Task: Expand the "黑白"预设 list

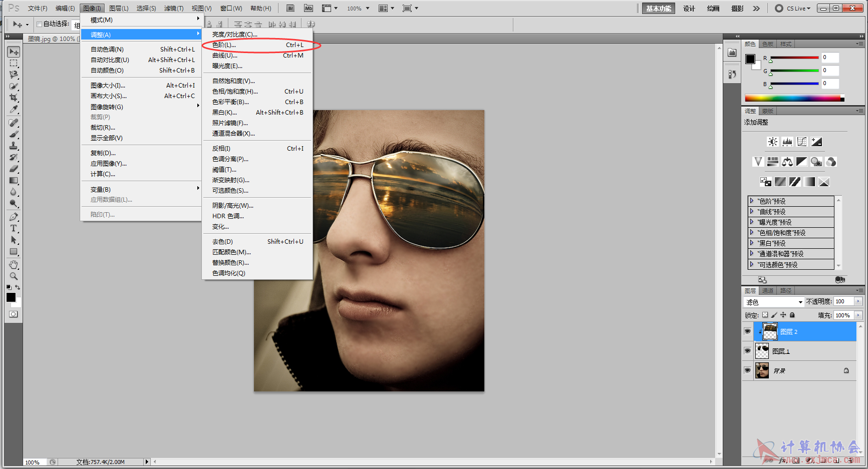Action: click(752, 243)
